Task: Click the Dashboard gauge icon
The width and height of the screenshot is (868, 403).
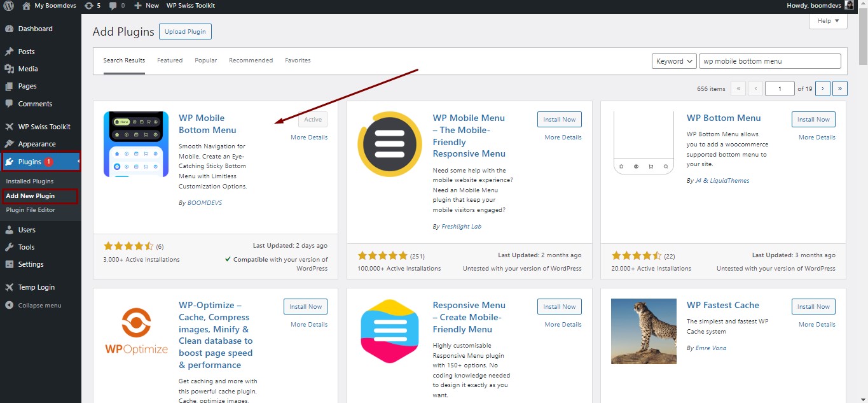Action: (9, 29)
